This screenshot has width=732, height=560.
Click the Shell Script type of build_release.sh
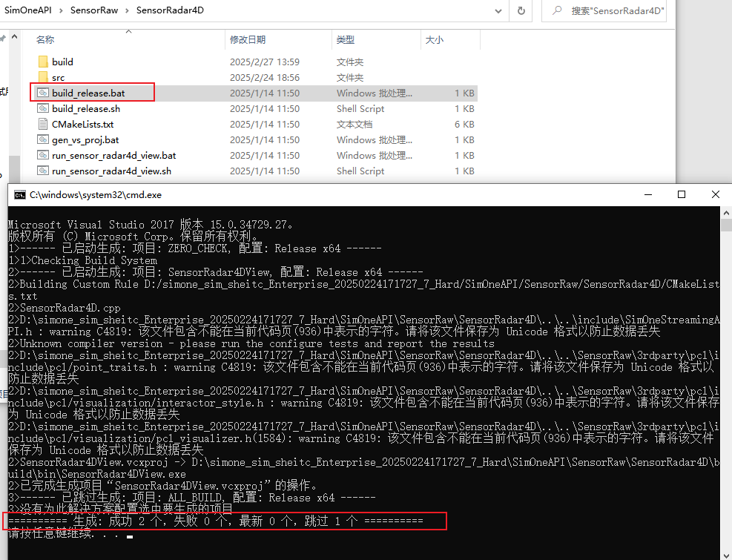pos(360,108)
